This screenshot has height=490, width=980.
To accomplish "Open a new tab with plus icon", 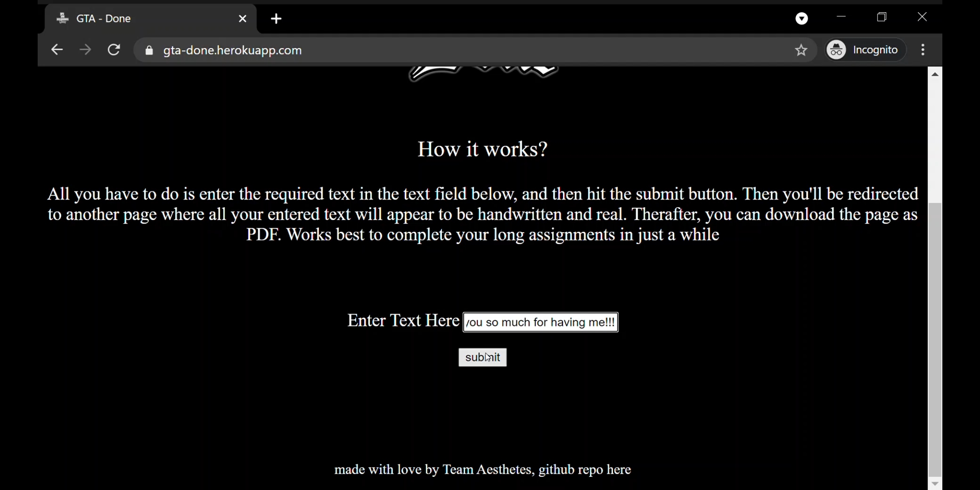I will [x=276, y=19].
